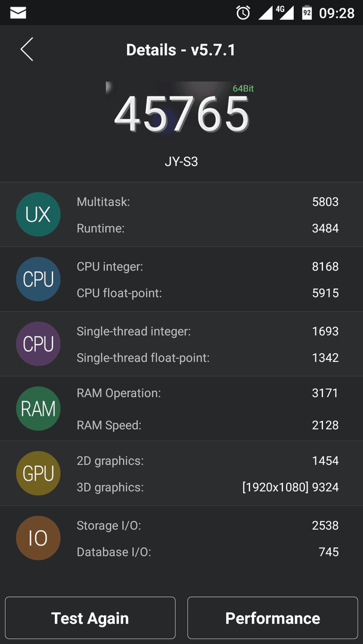
Task: Open the mail notification icon
Action: pos(18,13)
